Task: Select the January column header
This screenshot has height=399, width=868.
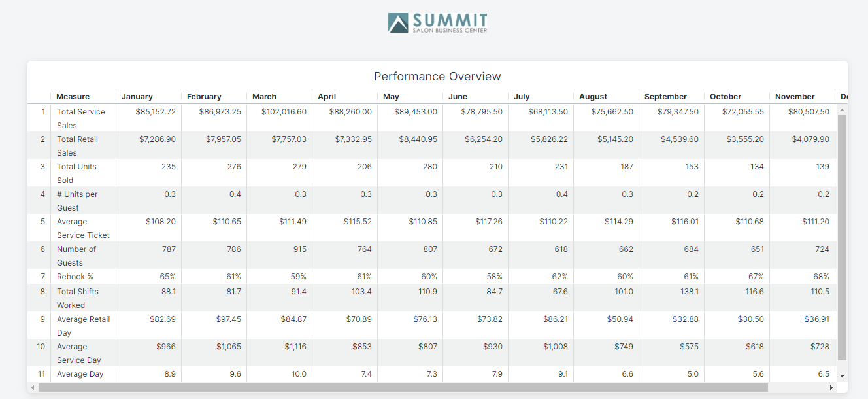Action: pyautogui.click(x=137, y=97)
